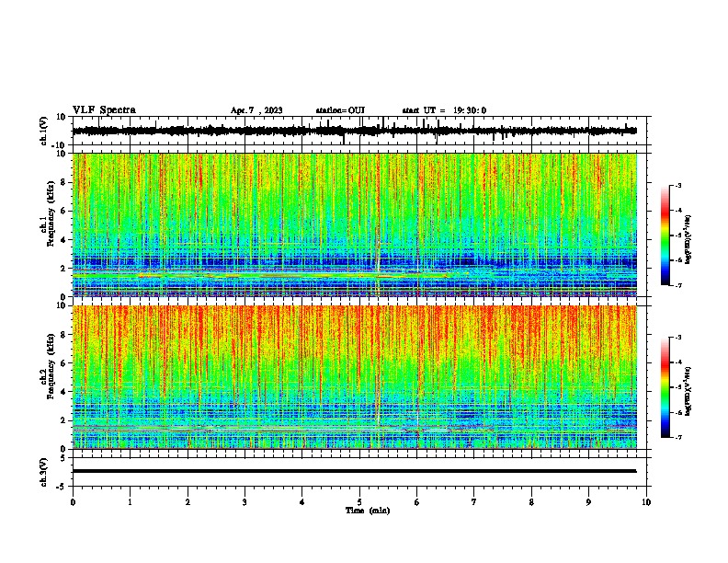Screen dimensions: 728x563
Task: Click the 'ch.3(V)' axis label
Action: [x=44, y=472]
